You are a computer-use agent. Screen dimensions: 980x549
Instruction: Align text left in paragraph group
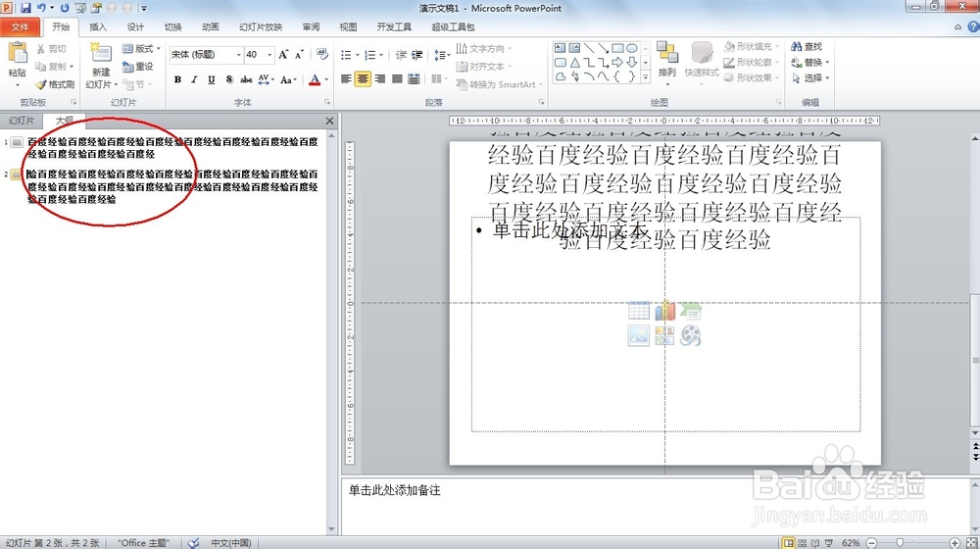click(346, 78)
